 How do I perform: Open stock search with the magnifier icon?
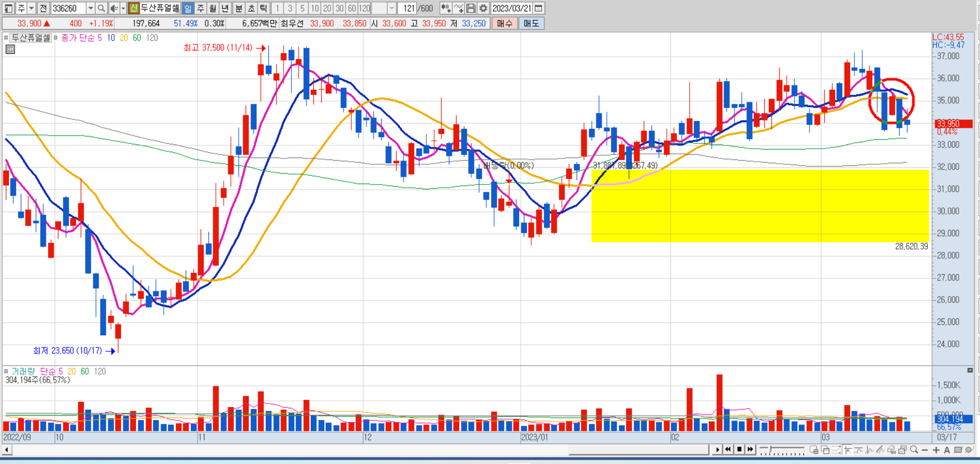(102, 8)
